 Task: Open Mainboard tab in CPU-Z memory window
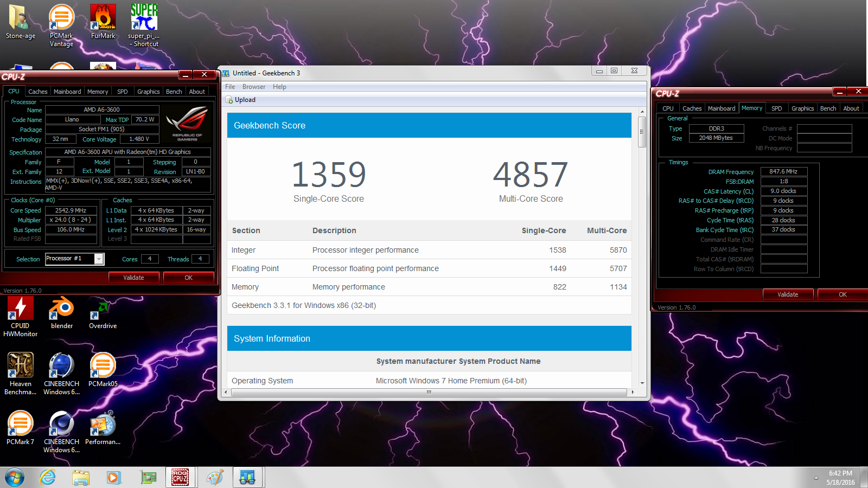point(722,108)
